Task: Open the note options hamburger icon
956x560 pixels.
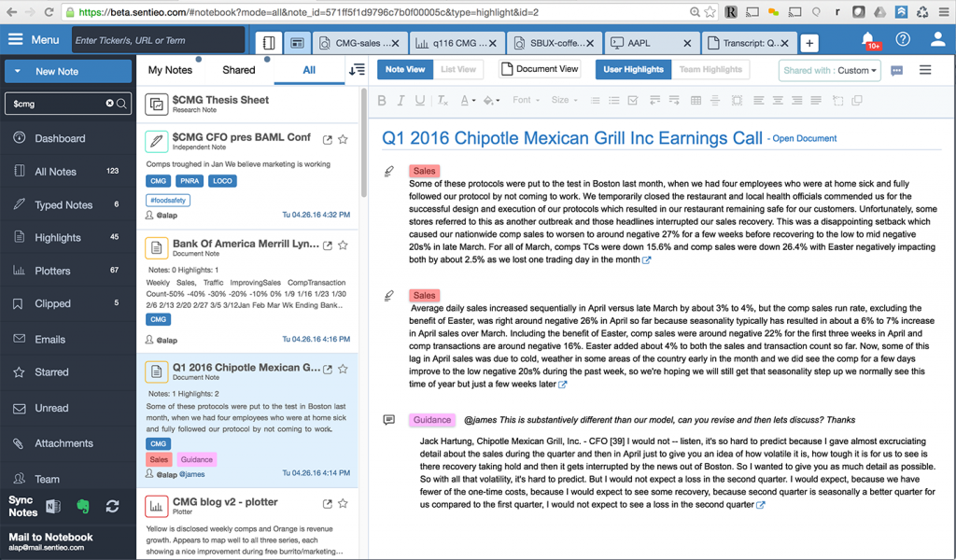Action: [x=925, y=70]
